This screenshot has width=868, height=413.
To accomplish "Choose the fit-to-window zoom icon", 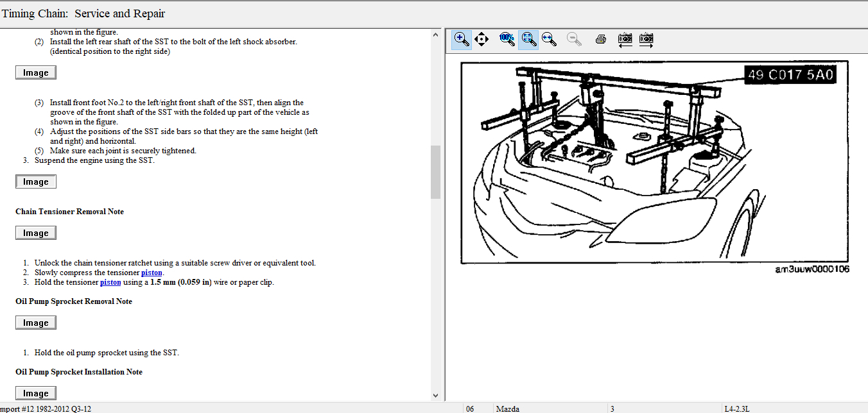I will (528, 39).
